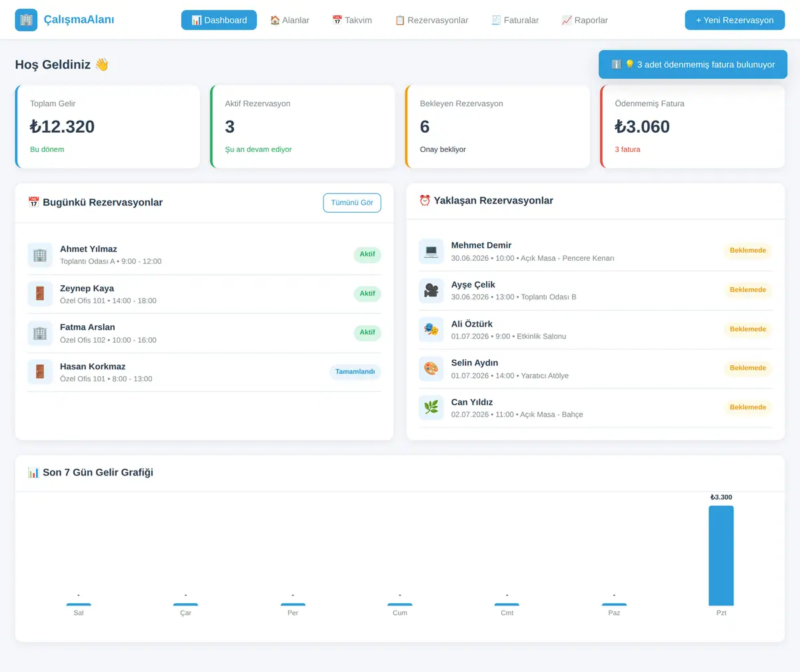800x672 pixels.
Task: Click the theater masks icon beside Ali Öztürk
Action: coord(431,329)
